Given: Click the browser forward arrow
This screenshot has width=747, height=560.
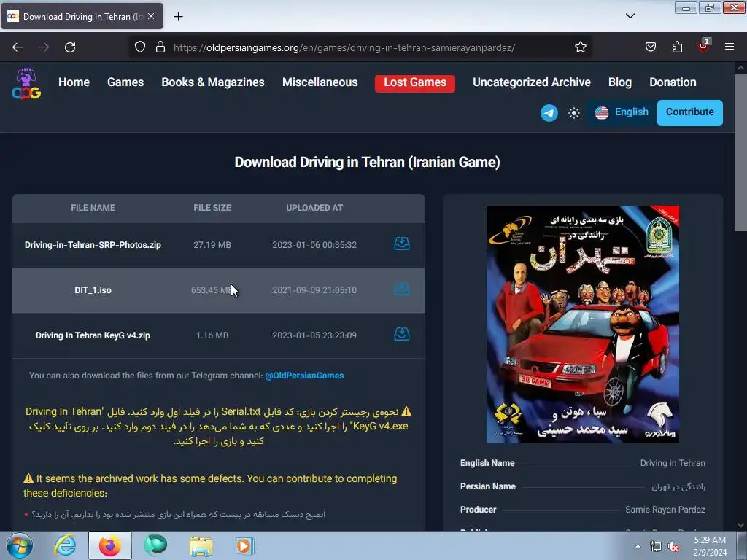Looking at the screenshot, I should pyautogui.click(x=44, y=47).
